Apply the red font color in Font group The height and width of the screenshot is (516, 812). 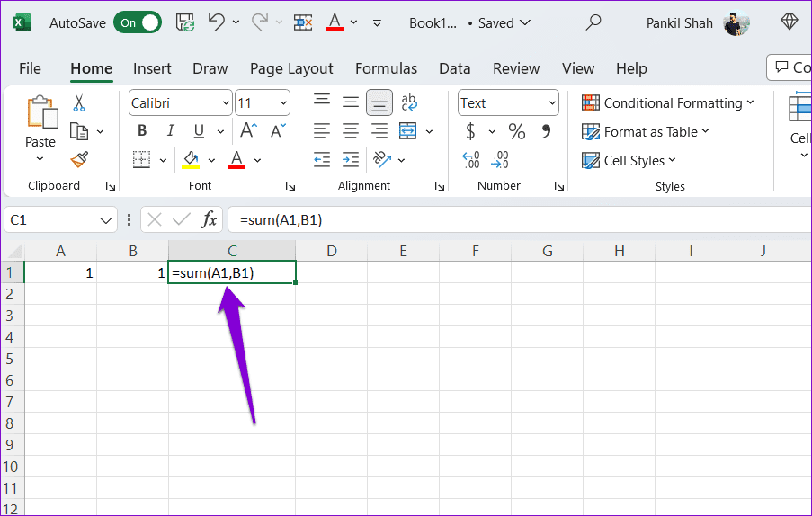236,159
